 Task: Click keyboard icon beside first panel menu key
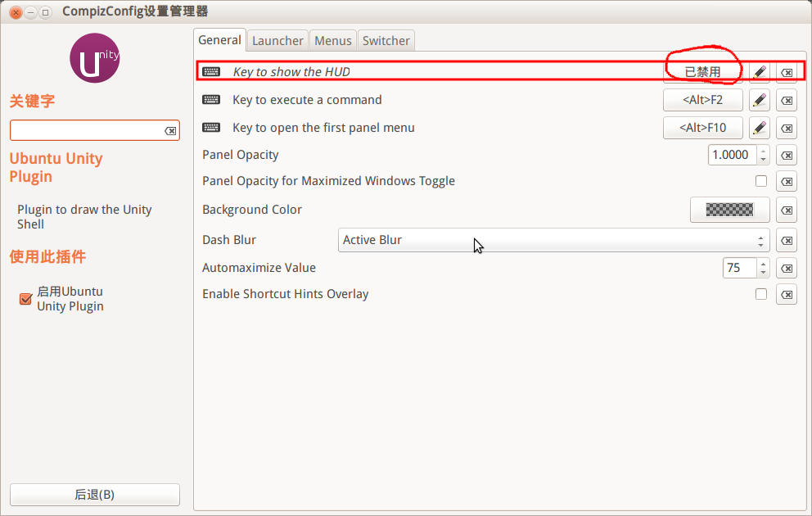210,128
